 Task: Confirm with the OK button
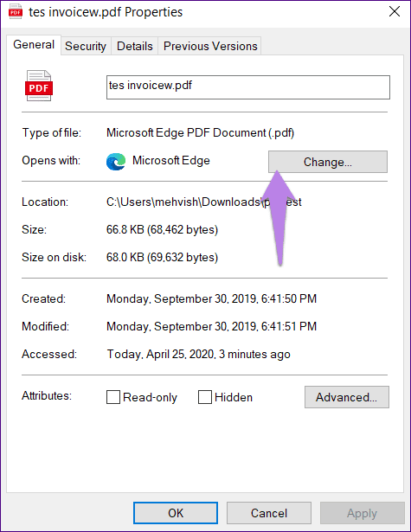pos(176,513)
